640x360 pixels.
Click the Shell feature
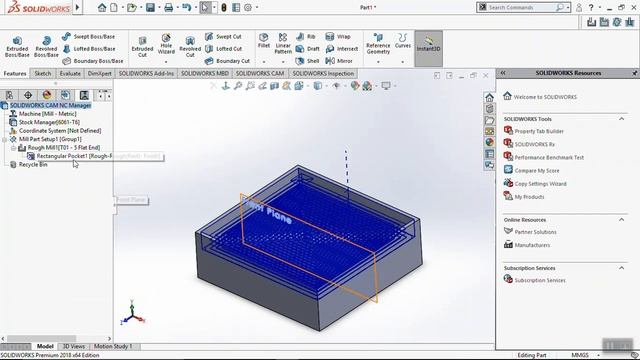click(x=307, y=61)
